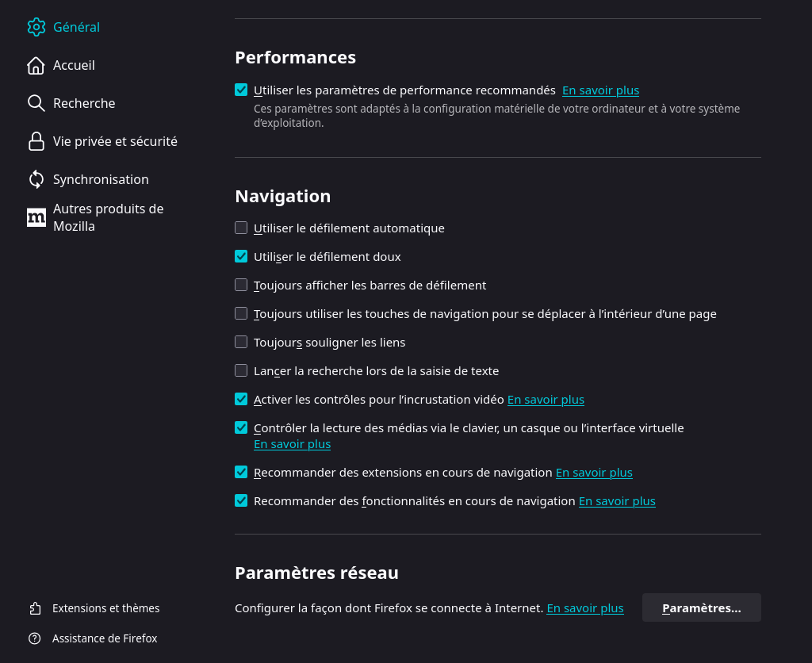Toggle Lancer la recherche lors de la saisie
The height and width of the screenshot is (663, 812).
pos(241,371)
